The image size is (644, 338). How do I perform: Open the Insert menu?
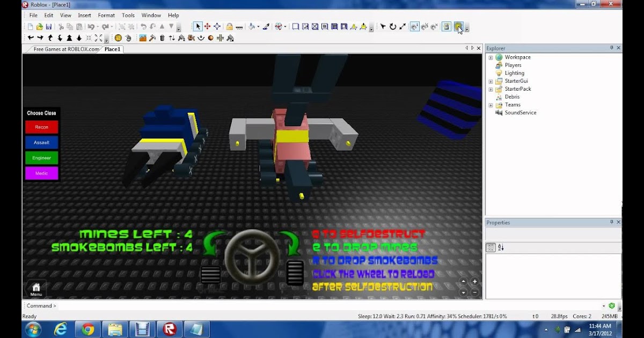pos(84,16)
